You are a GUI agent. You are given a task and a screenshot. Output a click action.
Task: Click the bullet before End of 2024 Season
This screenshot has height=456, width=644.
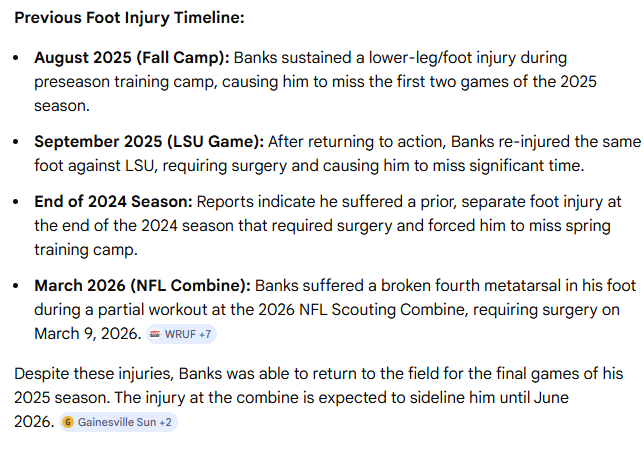[17, 202]
